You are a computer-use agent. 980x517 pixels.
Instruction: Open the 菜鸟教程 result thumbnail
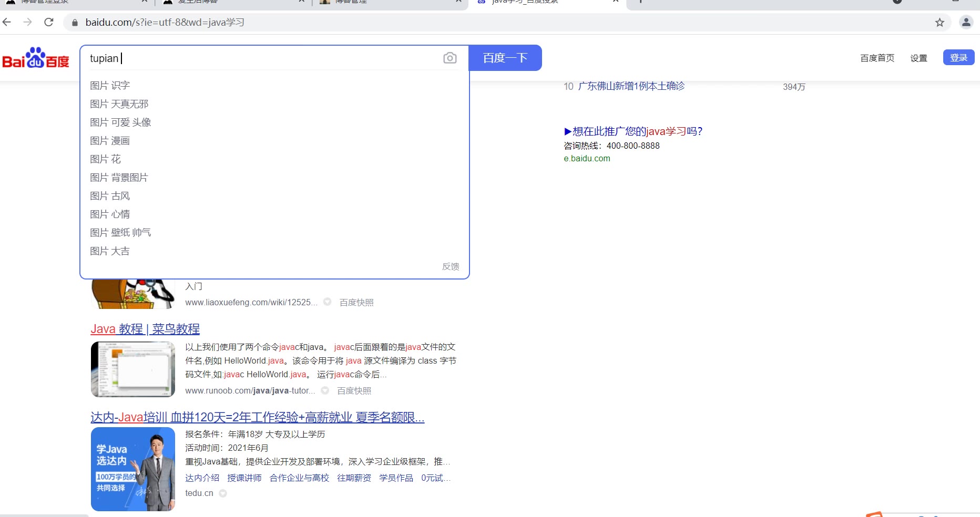(x=133, y=369)
